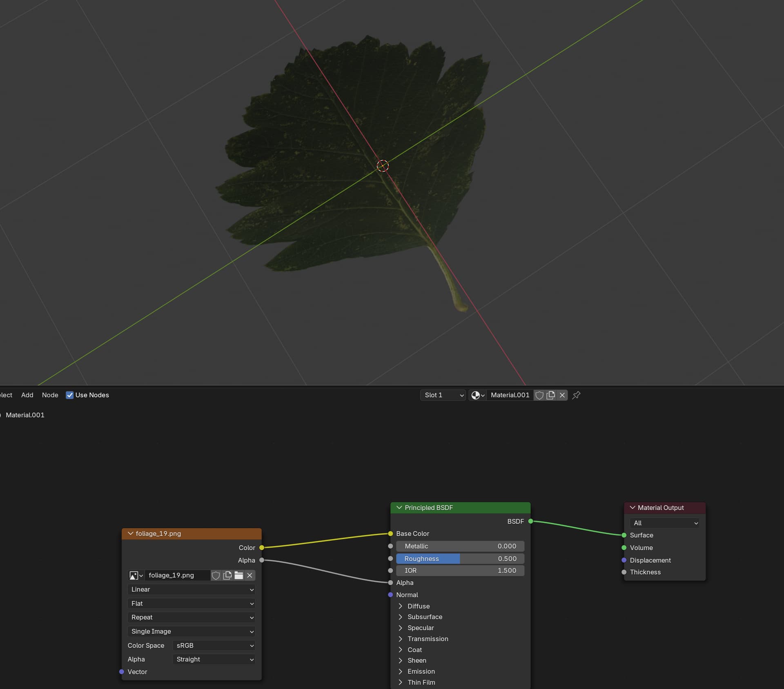This screenshot has width=784, height=689.
Task: Open the Color Space sRGB dropdown
Action: [214, 645]
